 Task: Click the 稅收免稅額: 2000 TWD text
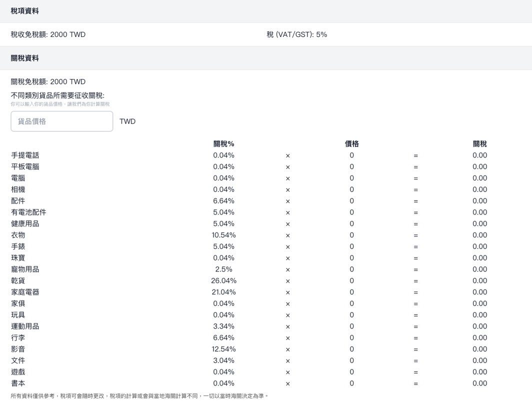[x=48, y=34]
